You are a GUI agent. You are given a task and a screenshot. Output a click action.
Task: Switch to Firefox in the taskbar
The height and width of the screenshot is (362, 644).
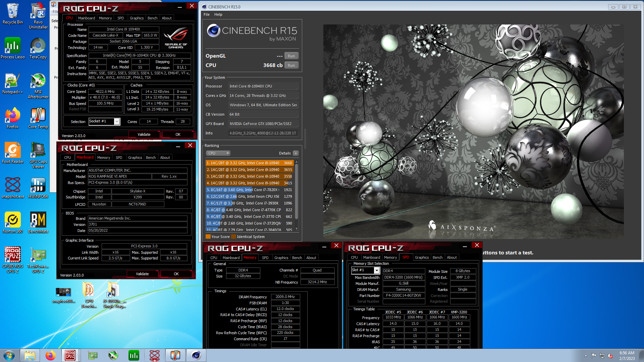[x=50, y=355]
